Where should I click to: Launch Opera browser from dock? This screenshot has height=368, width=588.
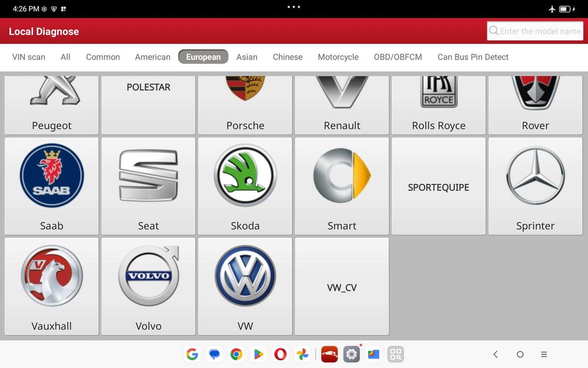coord(280,354)
